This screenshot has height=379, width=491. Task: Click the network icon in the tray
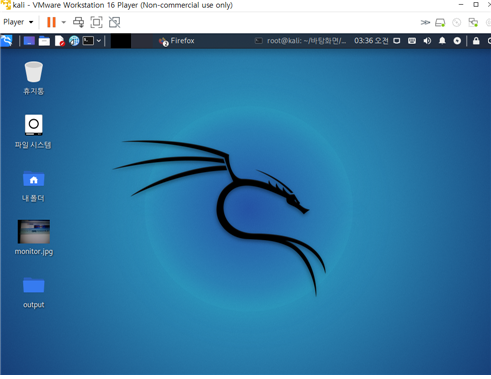(412, 41)
